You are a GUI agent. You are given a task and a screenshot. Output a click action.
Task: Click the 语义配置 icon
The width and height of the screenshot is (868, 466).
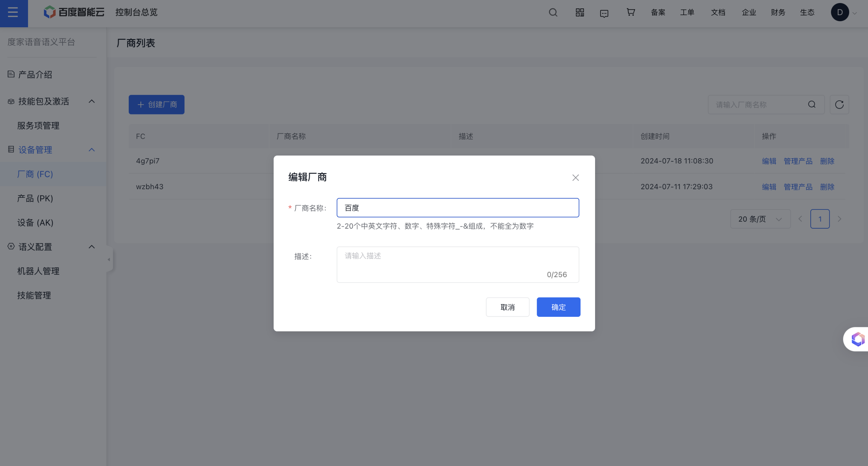tap(11, 246)
